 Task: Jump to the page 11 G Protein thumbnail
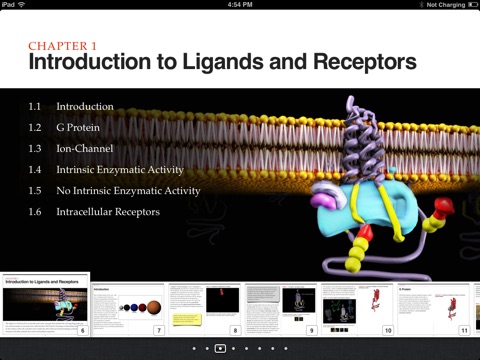[433, 309]
